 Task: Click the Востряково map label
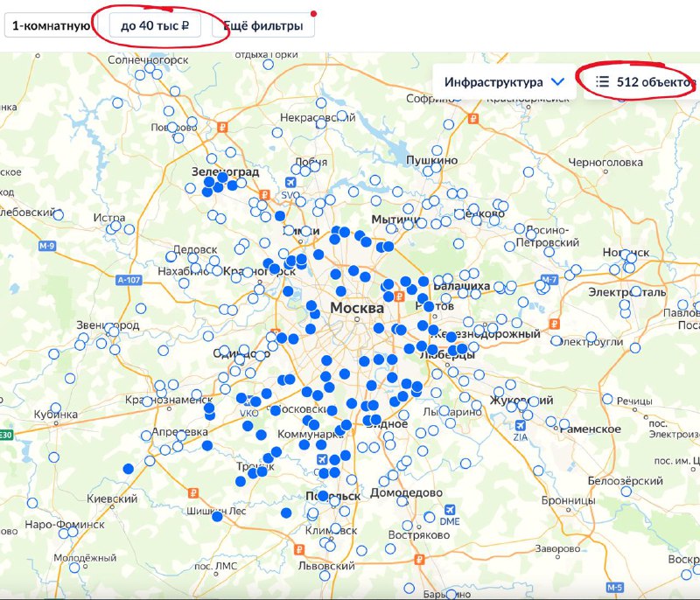point(419,535)
